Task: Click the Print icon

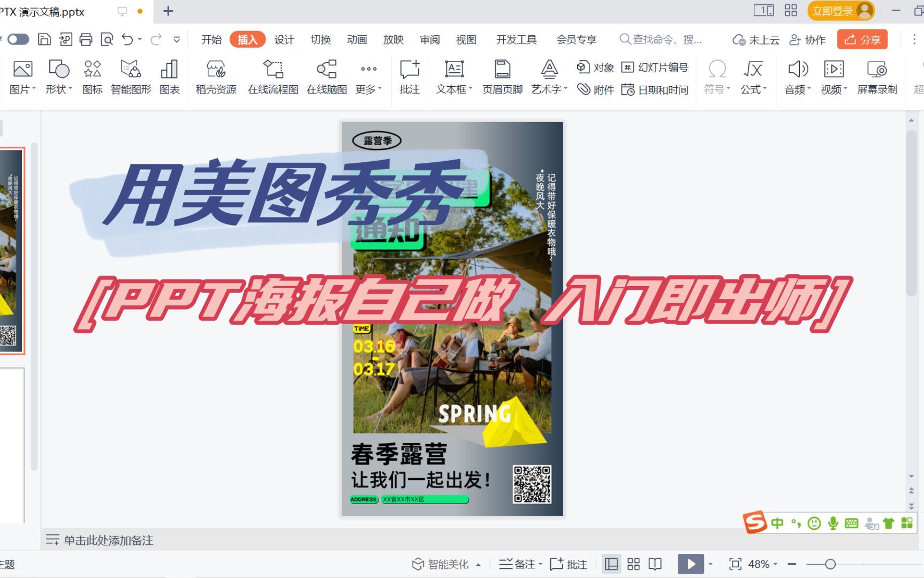Action: coord(86,39)
